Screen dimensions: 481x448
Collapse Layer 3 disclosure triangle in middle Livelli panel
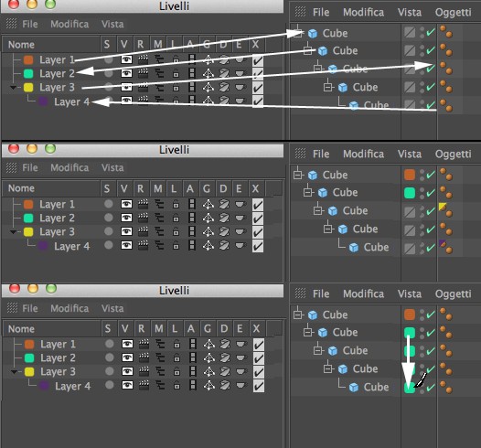[x=13, y=232]
